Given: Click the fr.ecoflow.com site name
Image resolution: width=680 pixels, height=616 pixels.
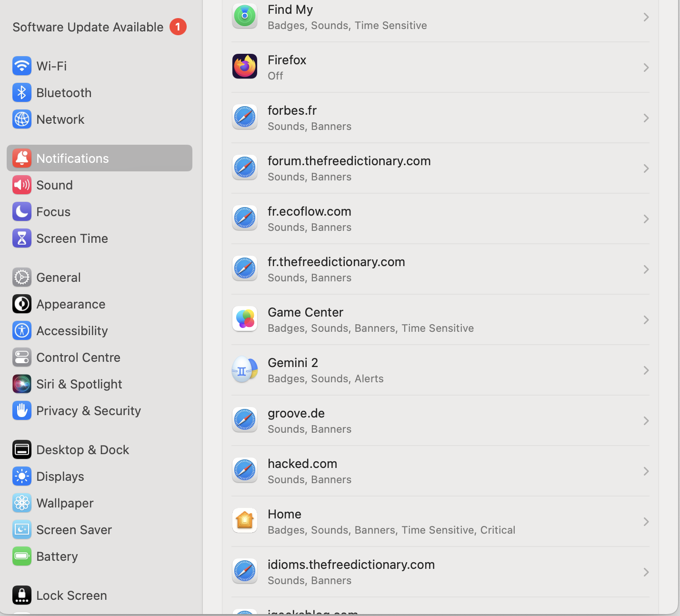Looking at the screenshot, I should 310,211.
